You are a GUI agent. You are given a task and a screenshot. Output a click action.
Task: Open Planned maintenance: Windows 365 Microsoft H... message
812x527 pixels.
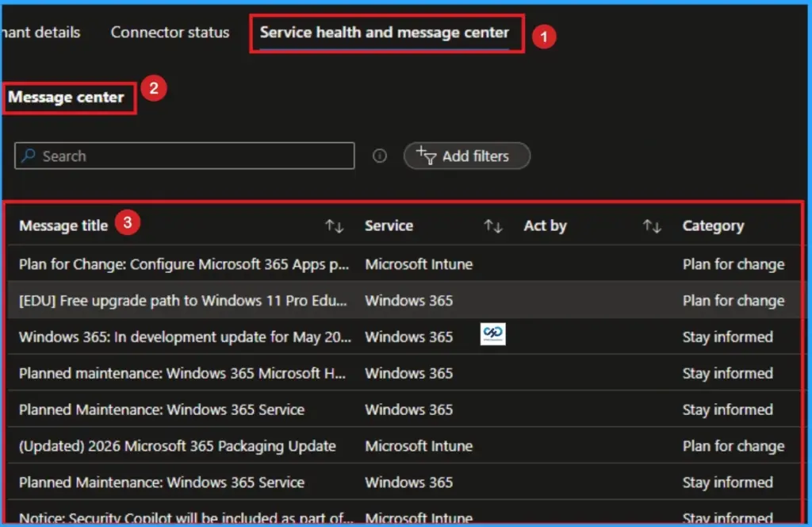pyautogui.click(x=182, y=373)
